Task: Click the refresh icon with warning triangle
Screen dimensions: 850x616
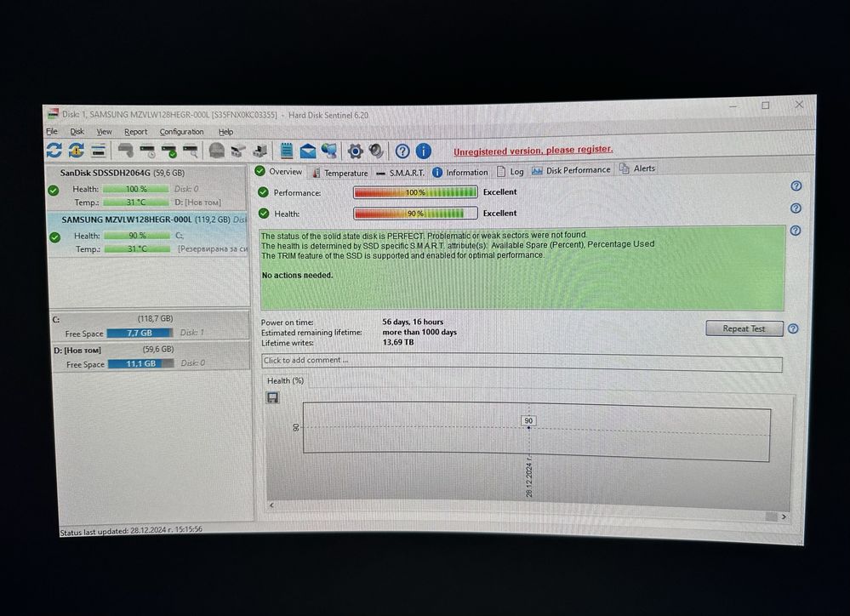Action: (76, 151)
